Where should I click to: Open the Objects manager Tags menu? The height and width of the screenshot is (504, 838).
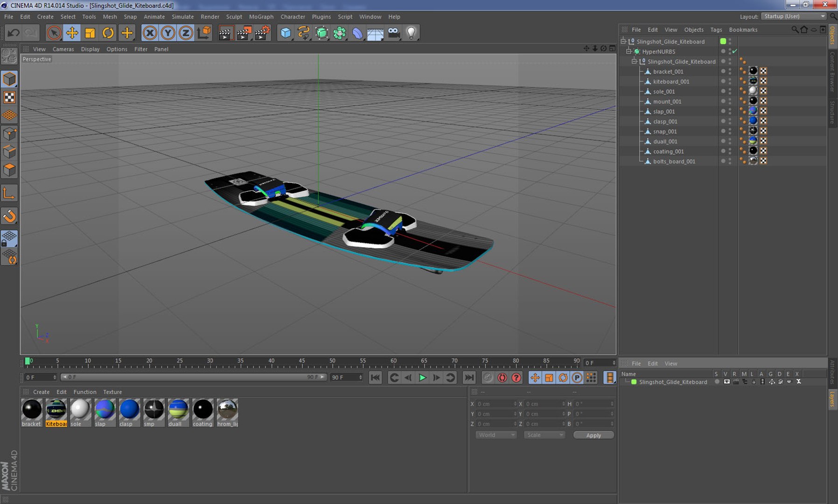pyautogui.click(x=716, y=30)
